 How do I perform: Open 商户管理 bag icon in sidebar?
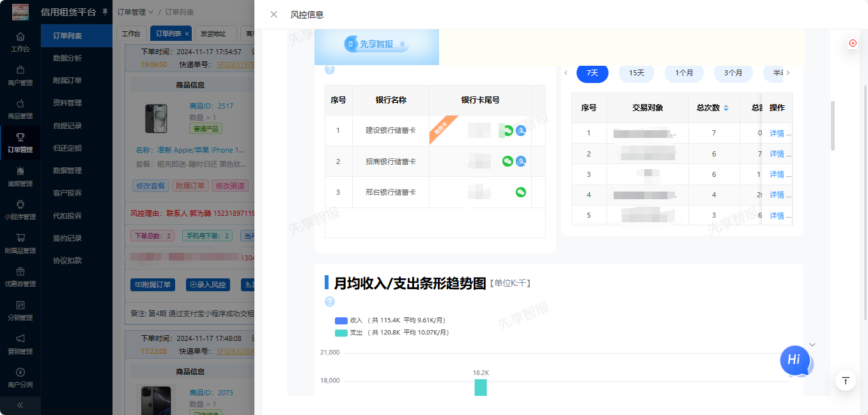pyautogui.click(x=20, y=70)
